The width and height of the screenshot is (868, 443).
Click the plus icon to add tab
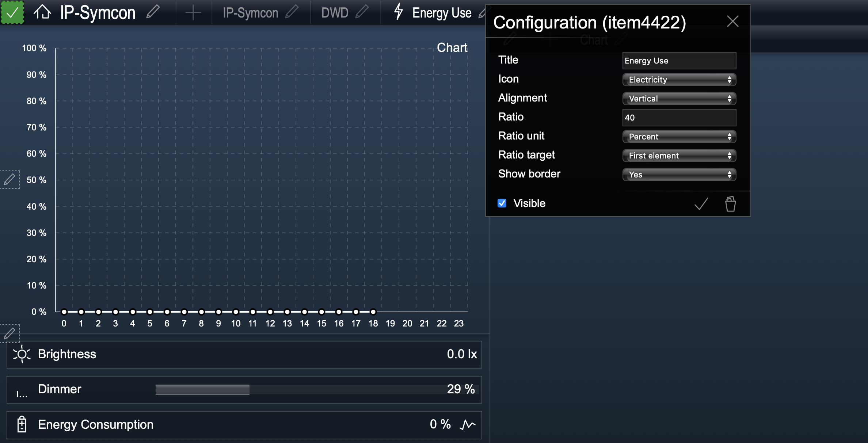pos(193,13)
